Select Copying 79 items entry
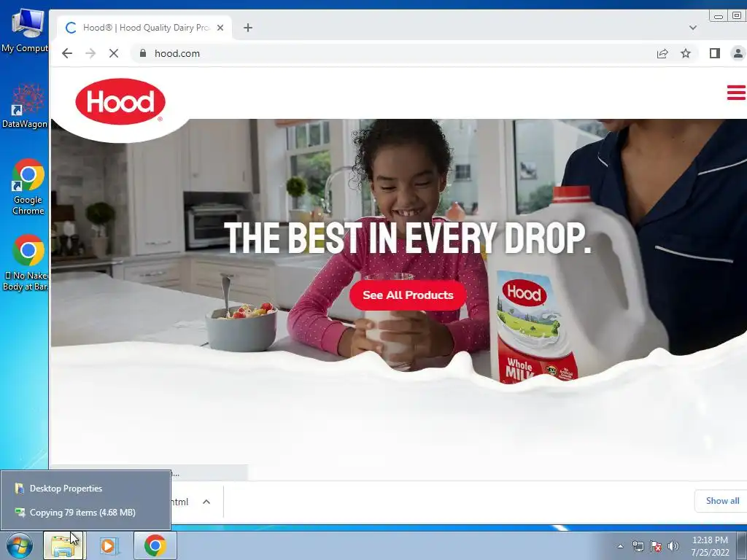Image resolution: width=747 pixels, height=560 pixels. [x=86, y=513]
